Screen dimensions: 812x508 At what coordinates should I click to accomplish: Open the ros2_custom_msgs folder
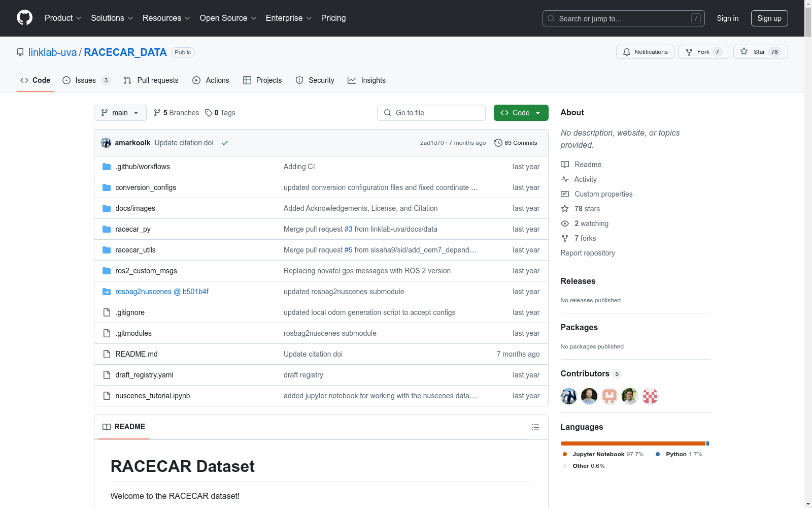(x=146, y=271)
